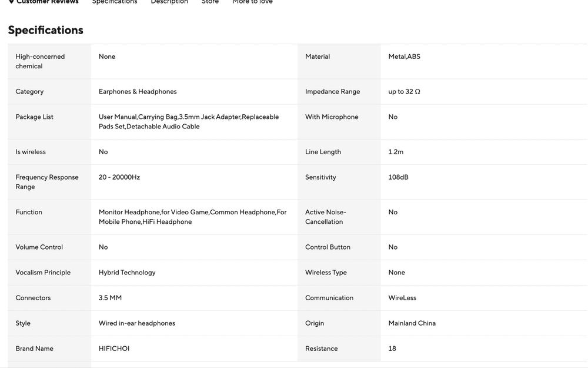Viewport: 588px width, 368px height.
Task: Go to the Description tab
Action: [x=169, y=2]
